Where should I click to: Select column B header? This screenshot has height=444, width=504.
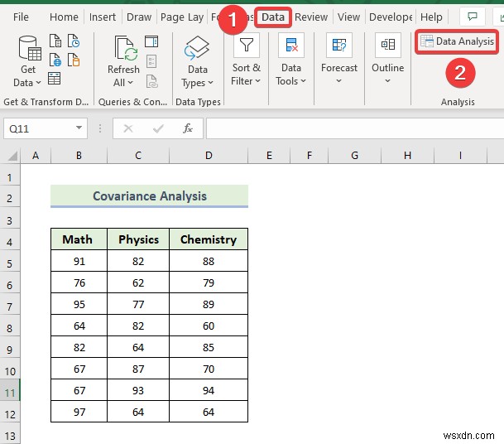click(79, 156)
